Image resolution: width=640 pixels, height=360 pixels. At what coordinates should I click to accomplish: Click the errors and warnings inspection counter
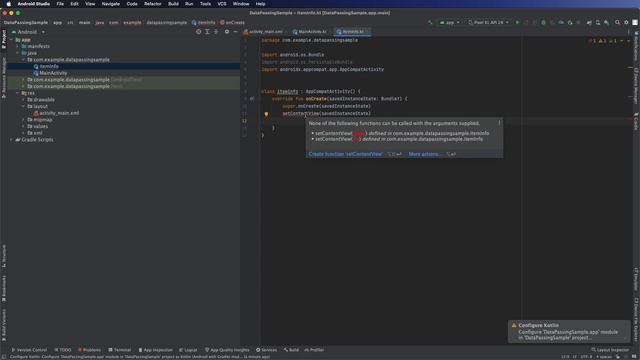[x=603, y=41]
